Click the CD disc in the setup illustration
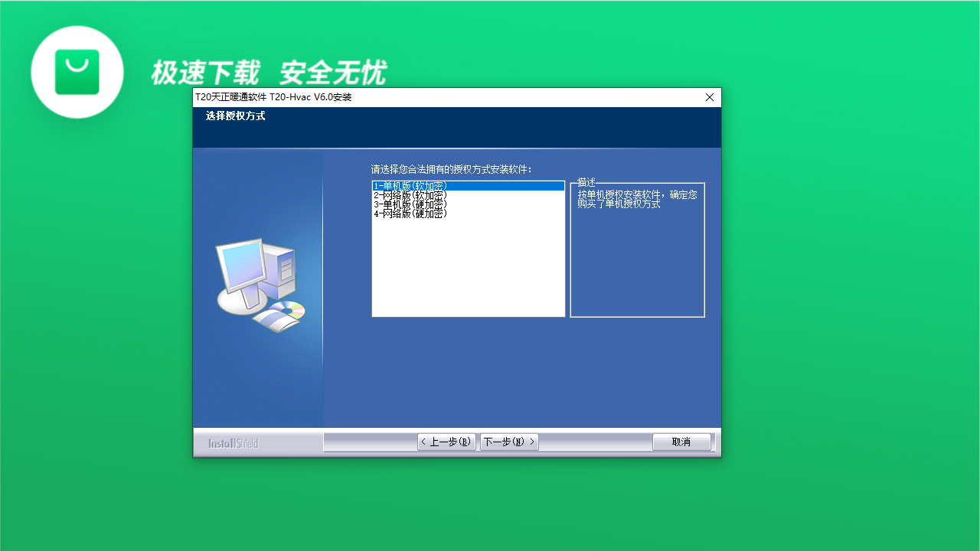The height and width of the screenshot is (551, 980). [291, 309]
